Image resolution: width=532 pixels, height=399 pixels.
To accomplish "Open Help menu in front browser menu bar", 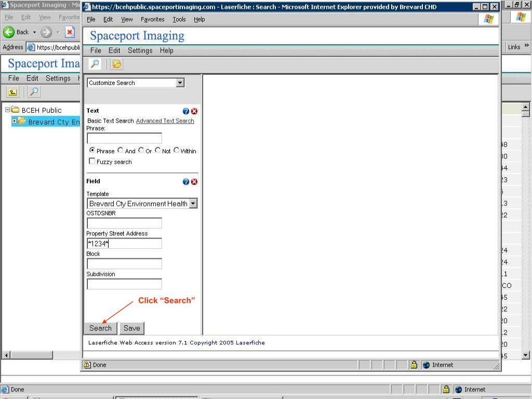I will [x=199, y=19].
